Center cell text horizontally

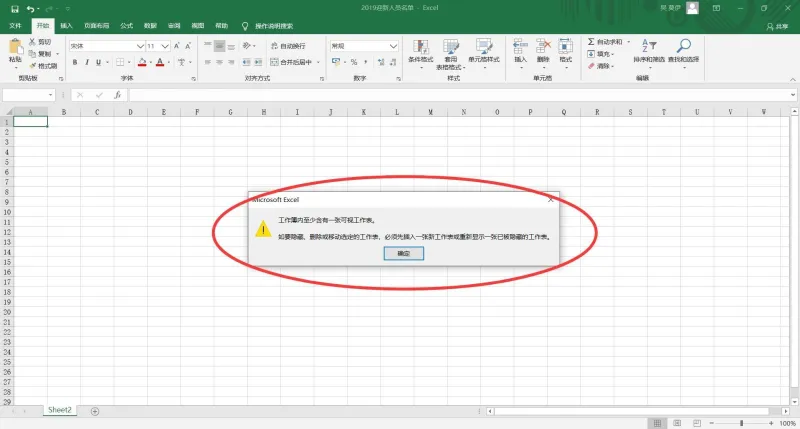(x=219, y=62)
